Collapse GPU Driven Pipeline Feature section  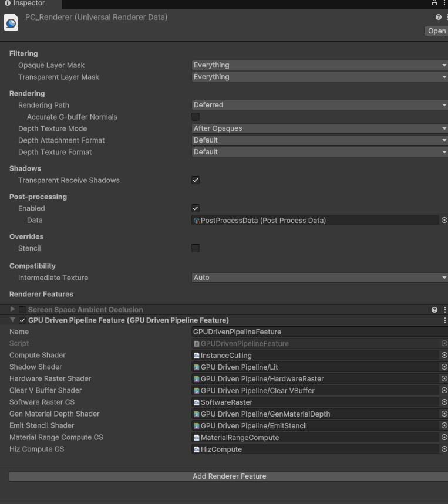point(12,320)
